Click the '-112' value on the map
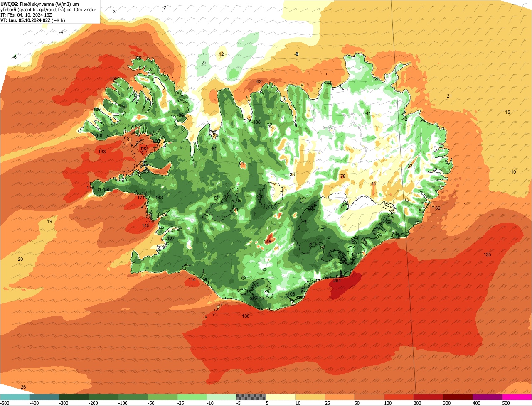The width and height of the screenshot is (532, 406). 123,108
